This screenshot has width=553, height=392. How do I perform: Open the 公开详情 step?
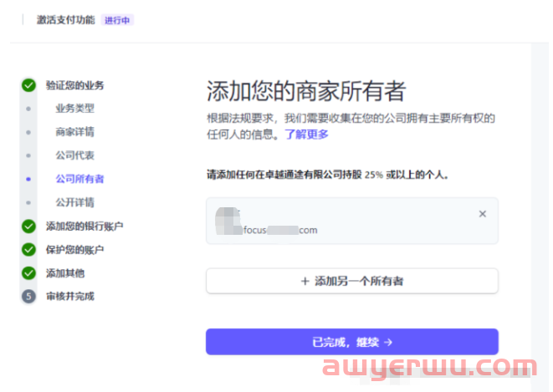tap(74, 202)
